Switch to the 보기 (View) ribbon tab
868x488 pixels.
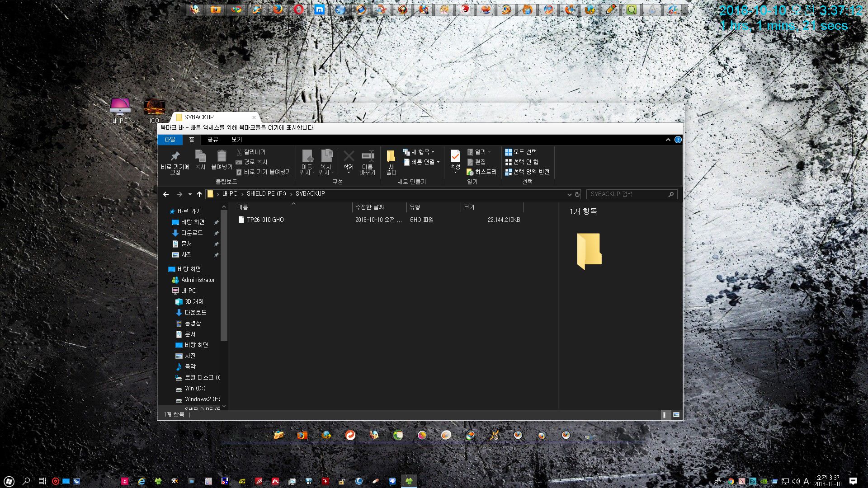click(237, 140)
